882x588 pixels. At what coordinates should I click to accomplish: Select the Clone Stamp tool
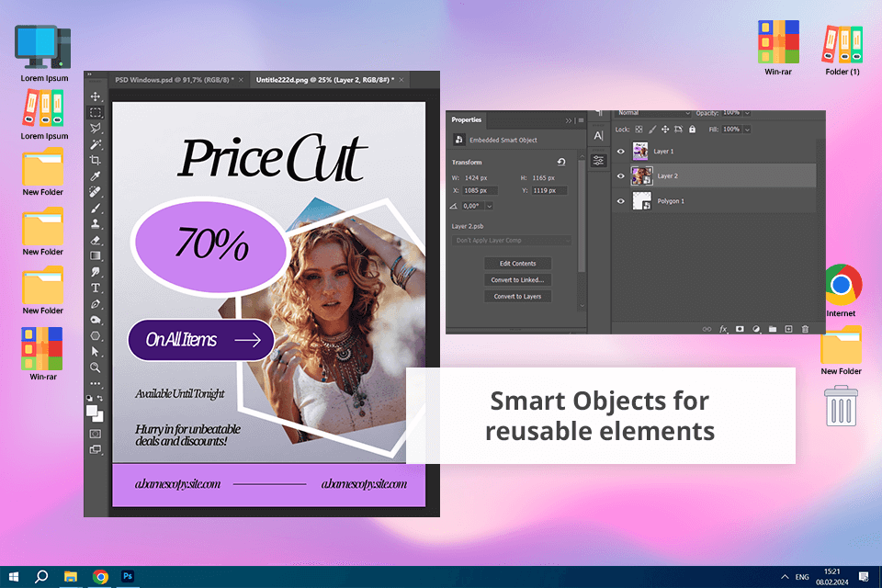[x=95, y=224]
